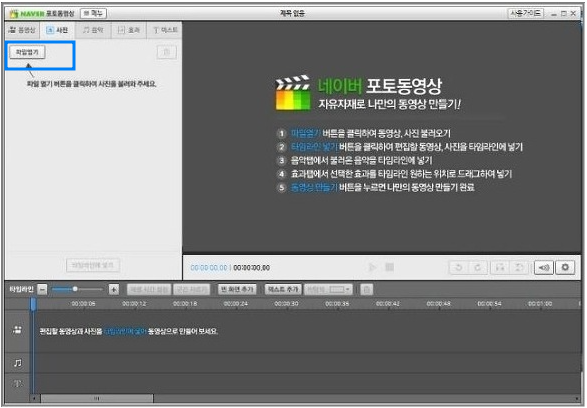Click the 00:00:30 mark on timeline ruler
The width and height of the screenshot is (587, 408).
pyautogui.click(x=286, y=304)
